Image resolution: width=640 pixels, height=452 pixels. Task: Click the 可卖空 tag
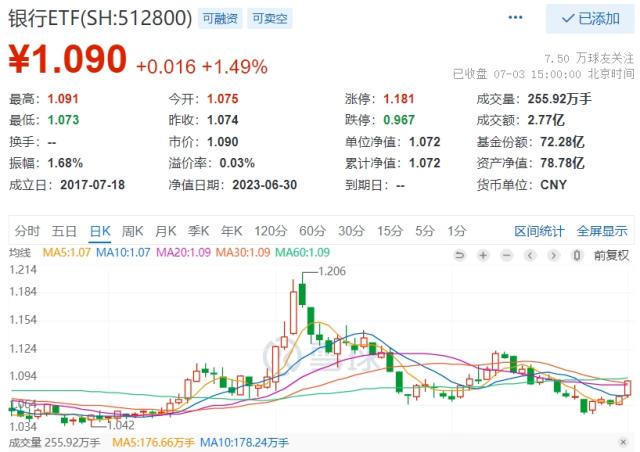pyautogui.click(x=269, y=18)
